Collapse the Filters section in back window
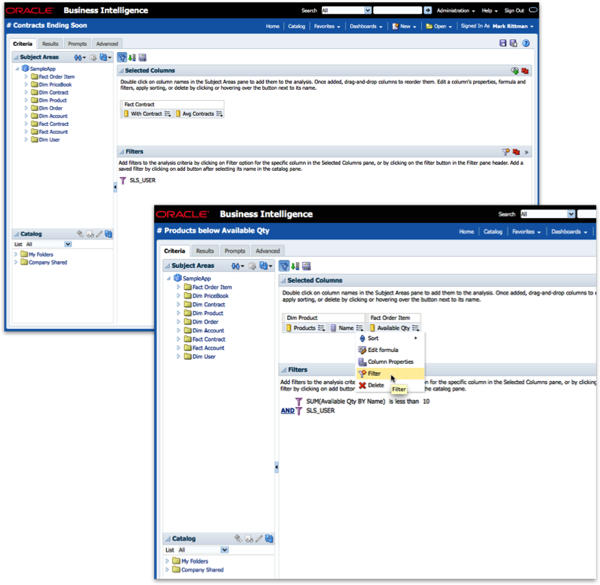Screen dimensions: 600x585 pyautogui.click(x=122, y=152)
